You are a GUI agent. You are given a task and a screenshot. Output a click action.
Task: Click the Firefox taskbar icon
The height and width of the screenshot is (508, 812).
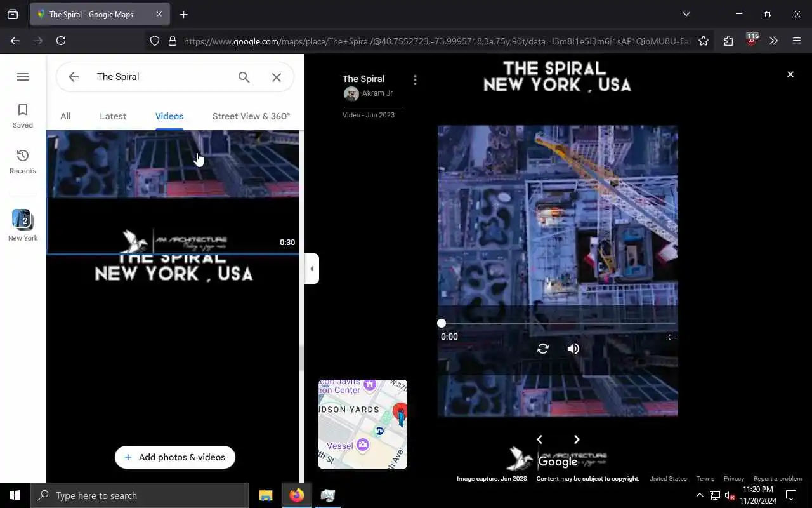pos(297,495)
